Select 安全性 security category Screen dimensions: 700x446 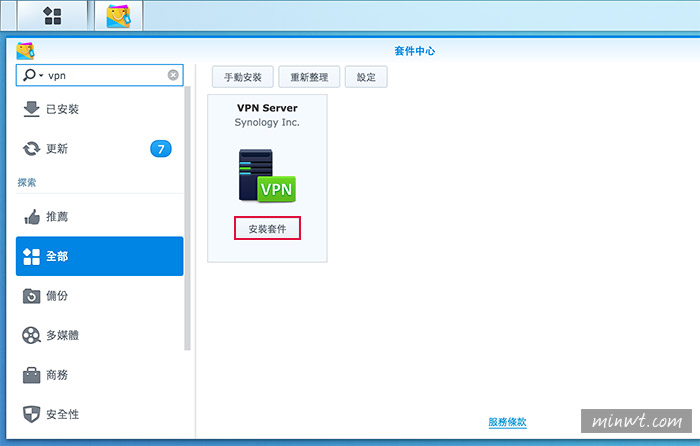point(100,414)
